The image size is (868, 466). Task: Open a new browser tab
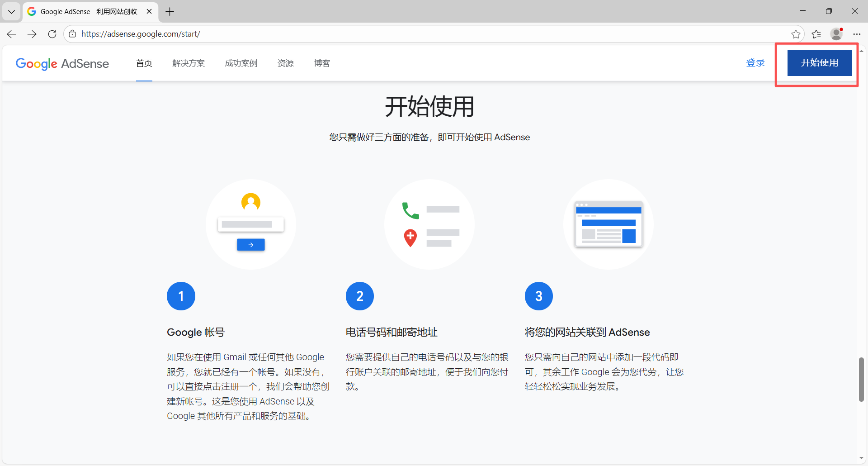coord(170,11)
